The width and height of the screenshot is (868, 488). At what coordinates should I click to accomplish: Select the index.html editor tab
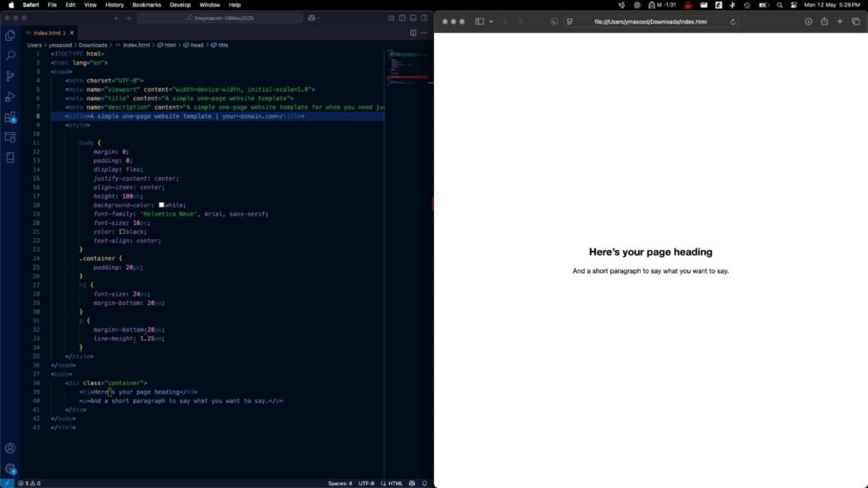[x=47, y=33]
